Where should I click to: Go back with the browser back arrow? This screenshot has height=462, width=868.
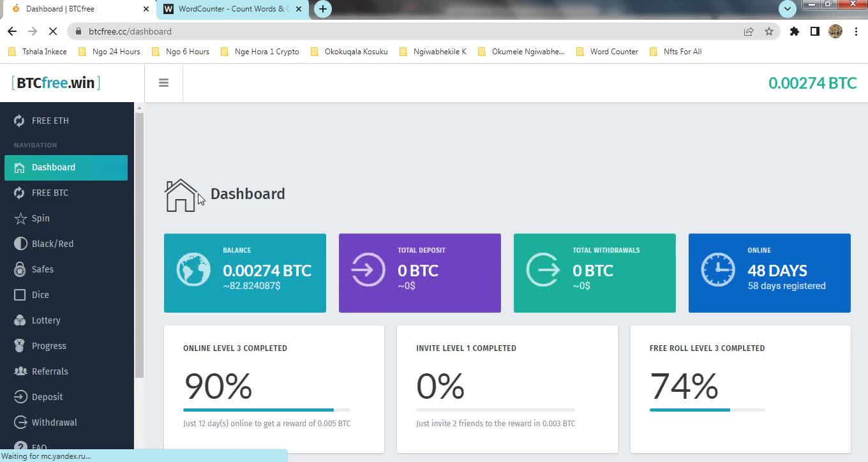coord(12,31)
